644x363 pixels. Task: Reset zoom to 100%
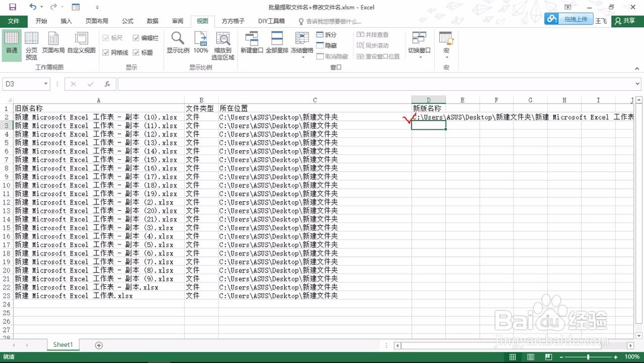point(201,43)
